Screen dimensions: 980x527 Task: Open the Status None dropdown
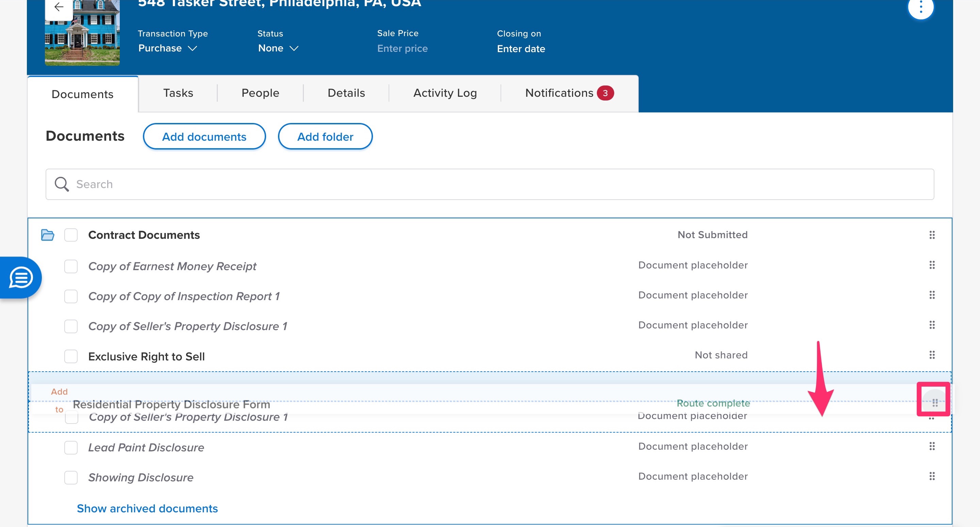pos(278,48)
